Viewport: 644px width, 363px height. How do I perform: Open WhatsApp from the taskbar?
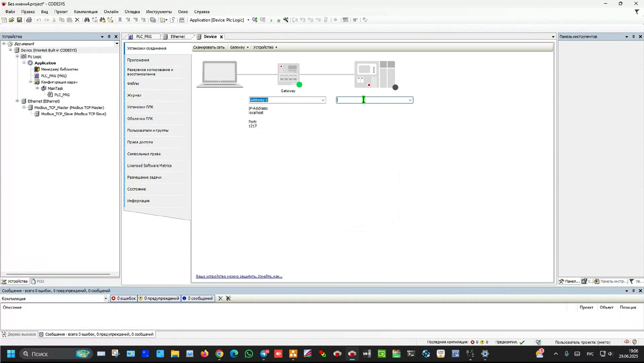click(248, 354)
